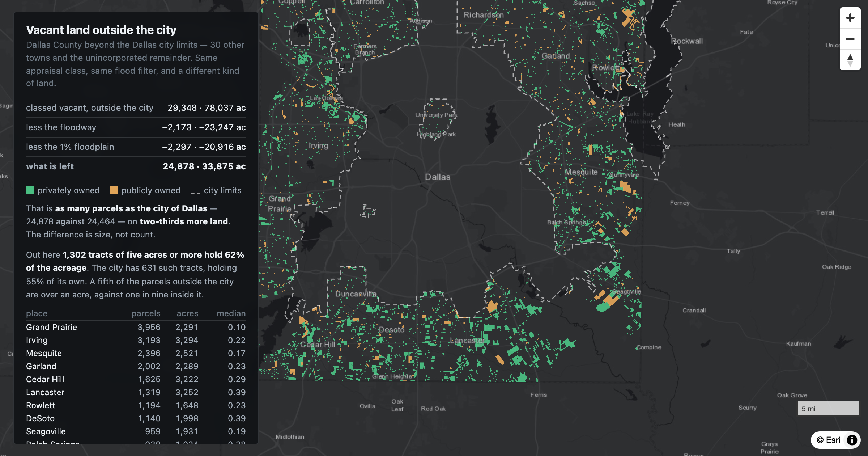This screenshot has width=868, height=456.
Task: Click the Midlothian map label
Action: (290, 437)
